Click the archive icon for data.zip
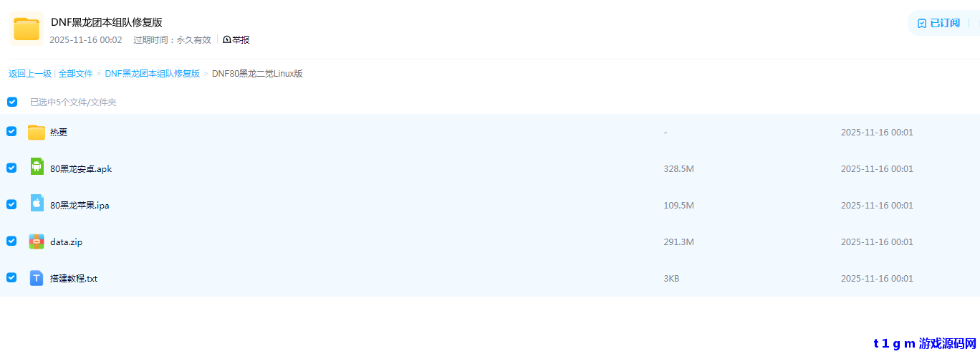The image size is (980, 354). [x=37, y=241]
